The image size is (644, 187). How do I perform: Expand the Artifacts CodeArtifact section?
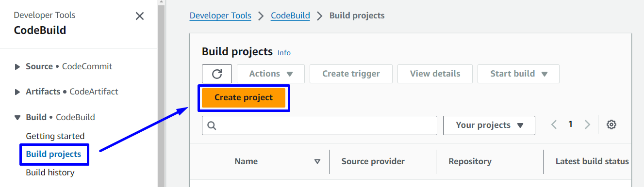[18, 92]
